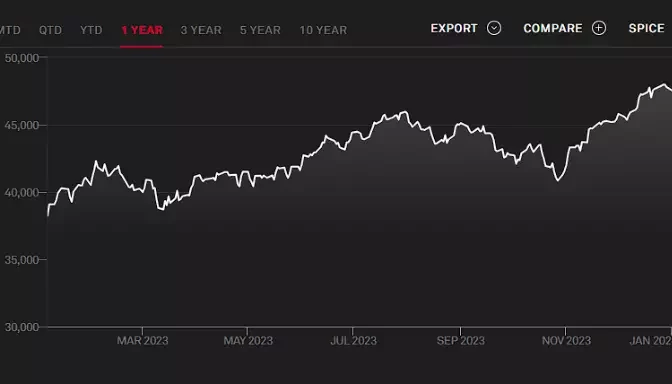Click the COMPARE button

(x=553, y=28)
